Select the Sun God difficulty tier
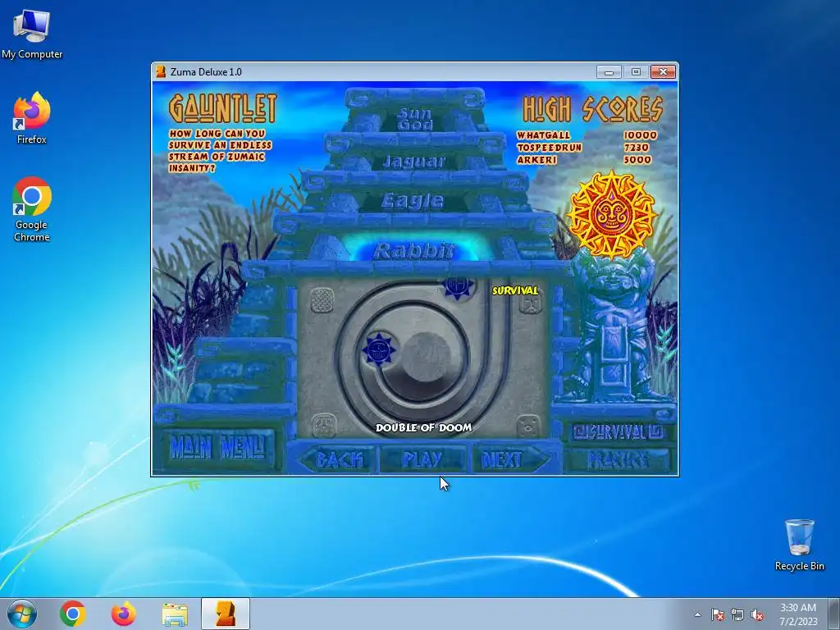Image resolution: width=840 pixels, height=630 pixels. coord(414,118)
